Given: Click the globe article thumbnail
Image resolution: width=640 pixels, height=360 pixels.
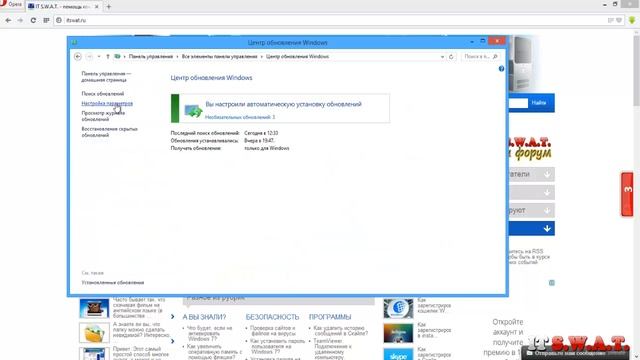Looking at the screenshot, I should tap(398, 308).
